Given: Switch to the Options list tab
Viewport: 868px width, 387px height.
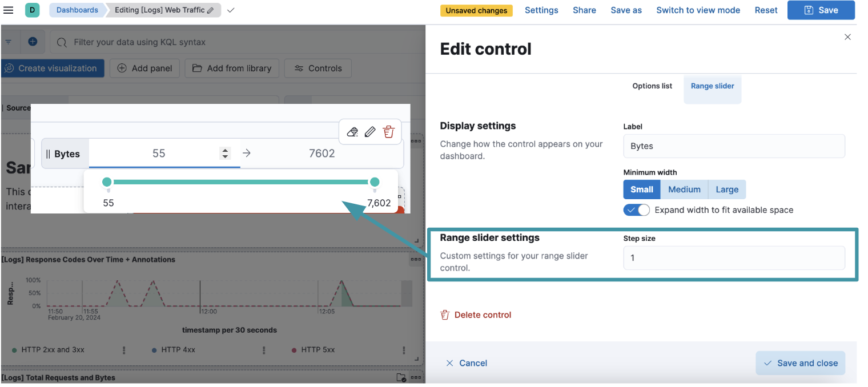Looking at the screenshot, I should 652,86.
